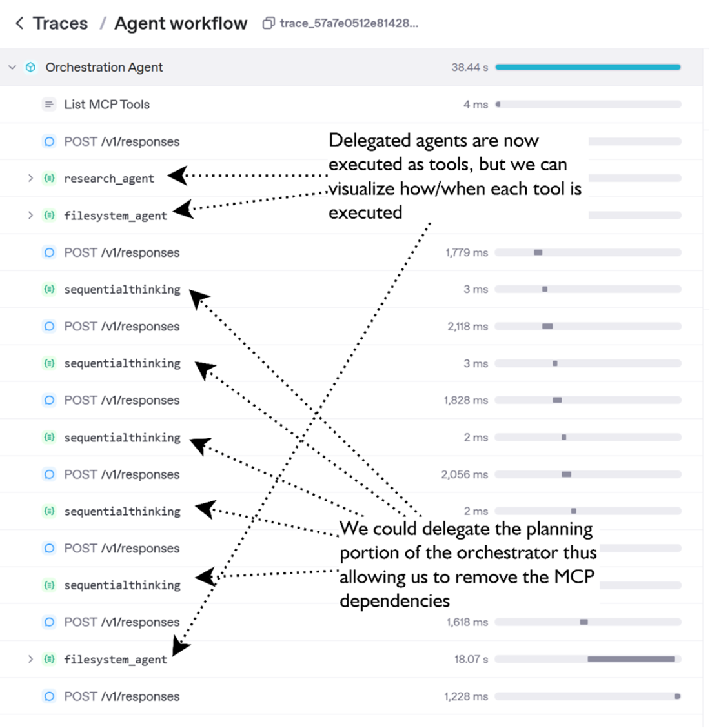Screen dimensions: 710x728
Task: Expand the first filesystem_agent span
Action: [x=30, y=216]
